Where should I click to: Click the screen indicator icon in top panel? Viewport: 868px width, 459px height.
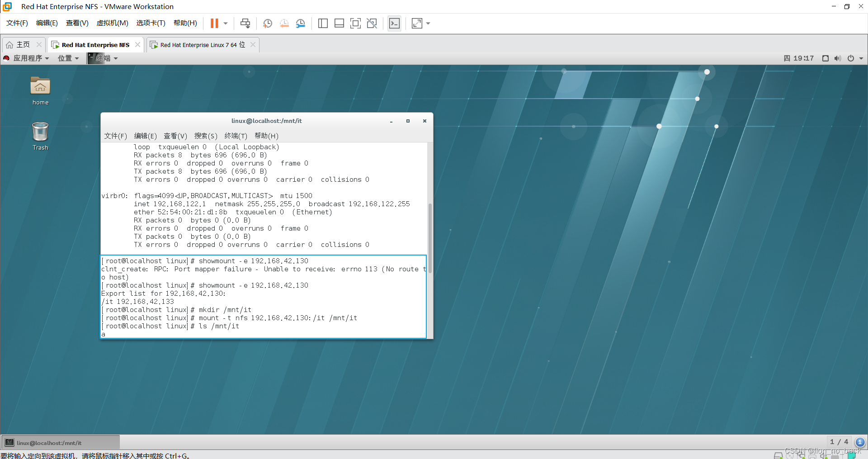pos(826,58)
